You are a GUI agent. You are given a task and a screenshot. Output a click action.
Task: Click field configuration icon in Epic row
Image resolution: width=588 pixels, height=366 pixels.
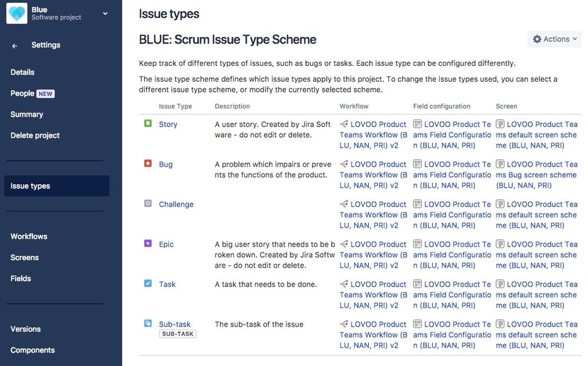click(417, 244)
